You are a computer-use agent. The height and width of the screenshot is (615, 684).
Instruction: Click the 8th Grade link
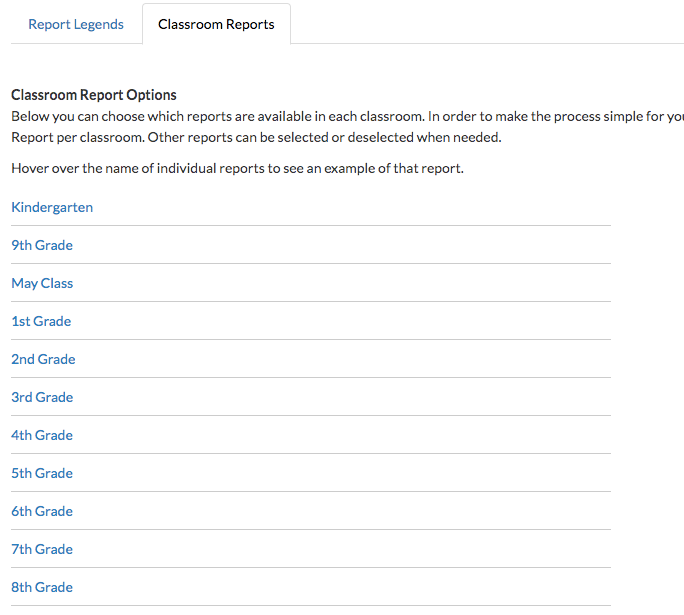42,587
